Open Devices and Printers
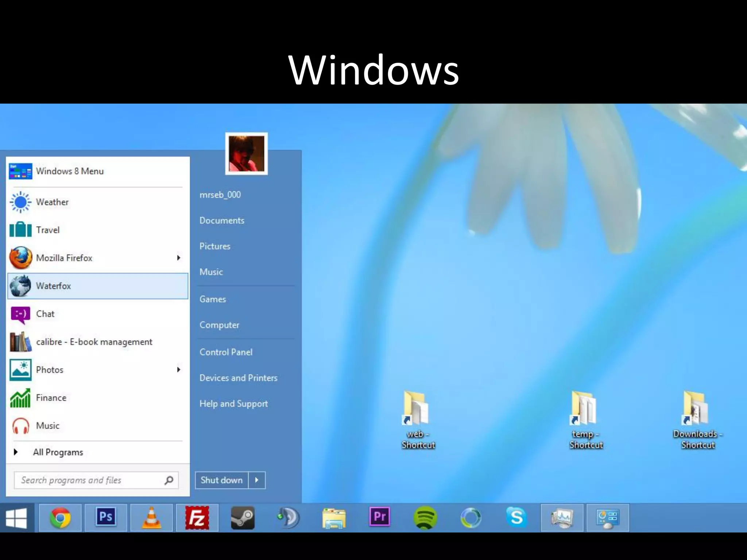The image size is (747, 560). (238, 378)
